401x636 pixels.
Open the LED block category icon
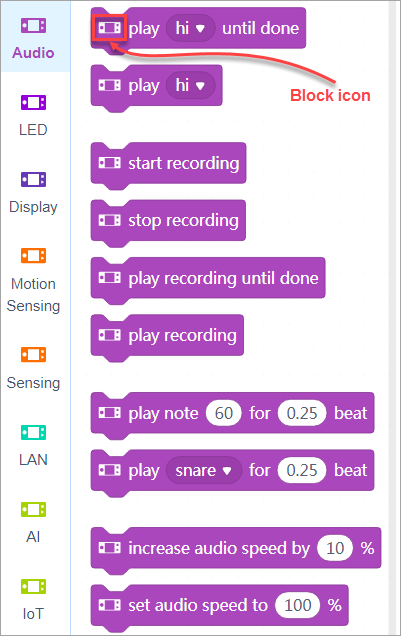click(x=33, y=102)
